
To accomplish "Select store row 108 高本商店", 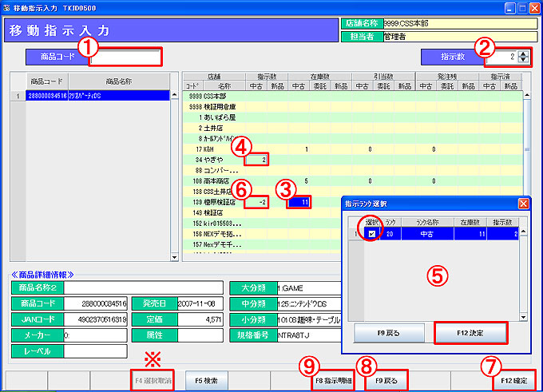I will [214, 181].
